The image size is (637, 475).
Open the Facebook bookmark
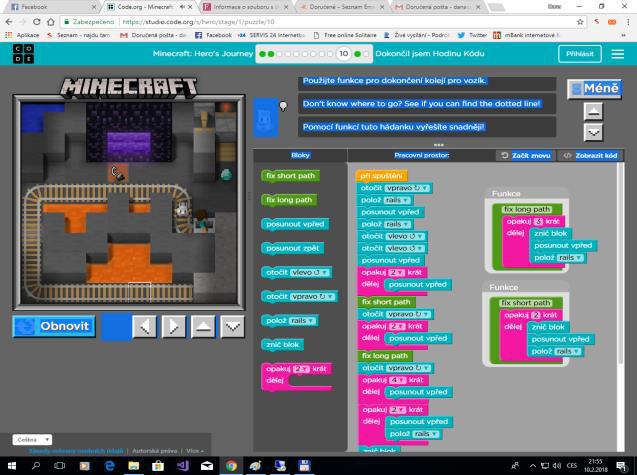213,35
